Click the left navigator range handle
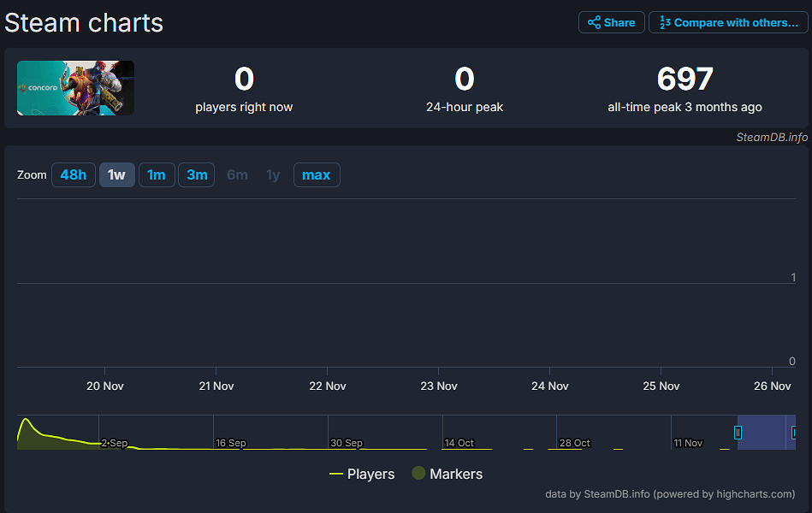The image size is (812, 513). (738, 433)
